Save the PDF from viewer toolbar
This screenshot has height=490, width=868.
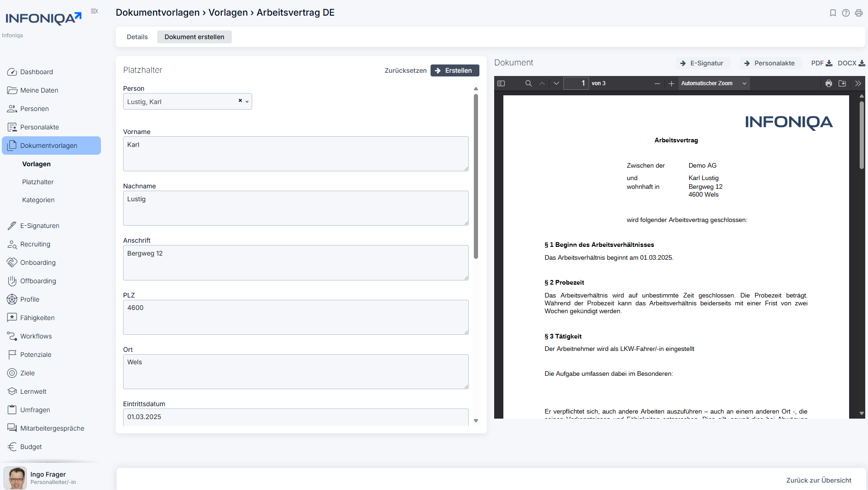[842, 83]
